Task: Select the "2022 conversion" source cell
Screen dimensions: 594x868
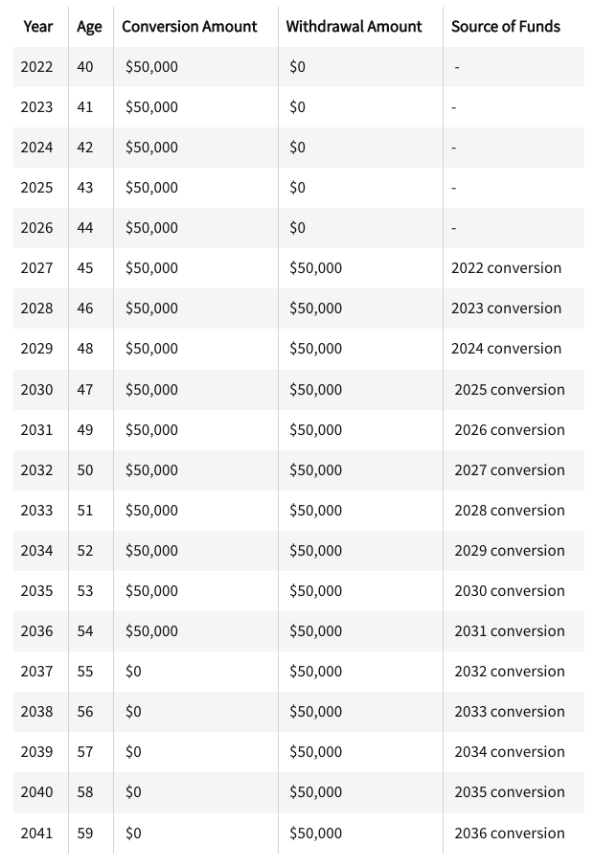Action: point(506,268)
